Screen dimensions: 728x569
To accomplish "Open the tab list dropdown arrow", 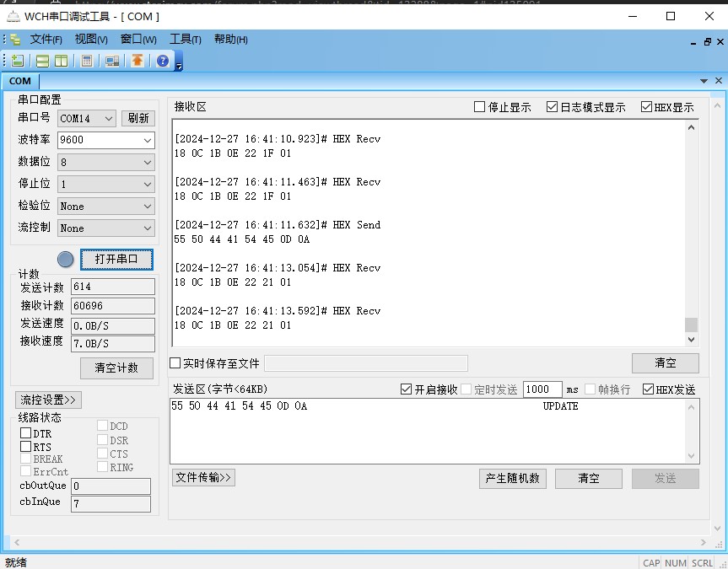I will 704,81.
